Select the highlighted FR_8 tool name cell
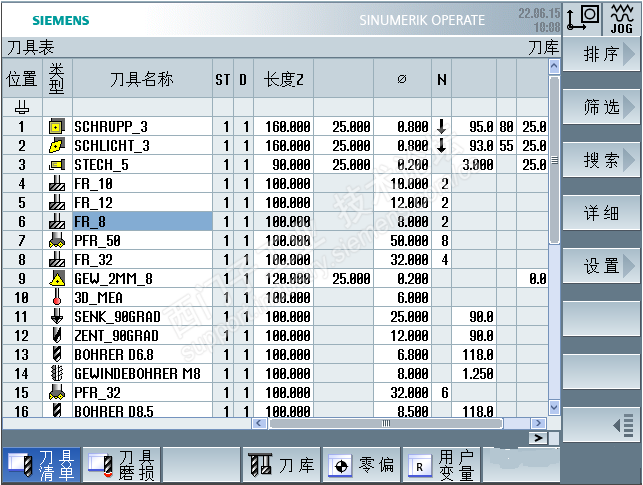This screenshot has width=643, height=485. (142, 221)
